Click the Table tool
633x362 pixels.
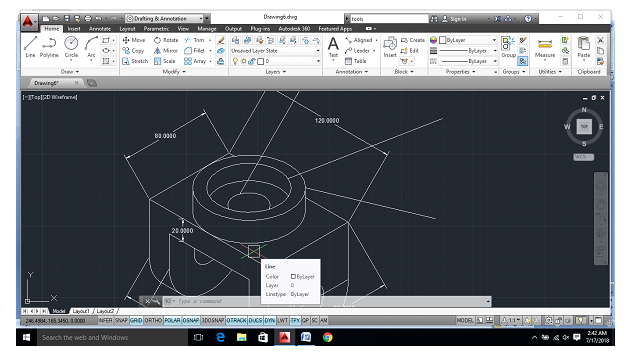coord(356,61)
